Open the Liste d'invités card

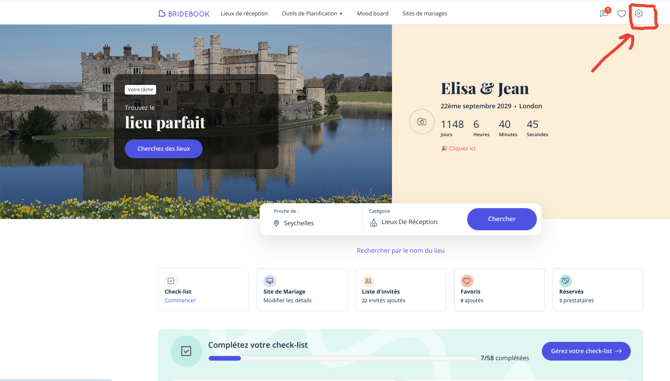(400, 290)
